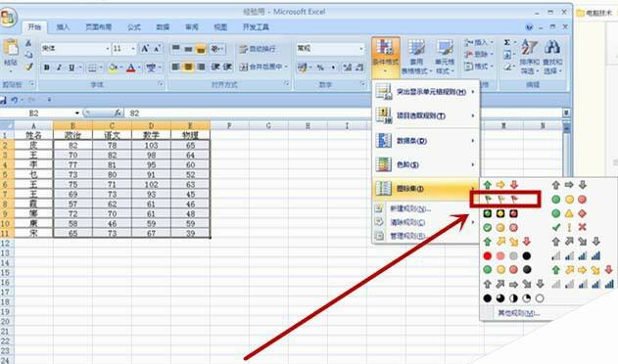618x364 pixels.
Task: Open the font size dropdown showing 11
Action: click(133, 49)
